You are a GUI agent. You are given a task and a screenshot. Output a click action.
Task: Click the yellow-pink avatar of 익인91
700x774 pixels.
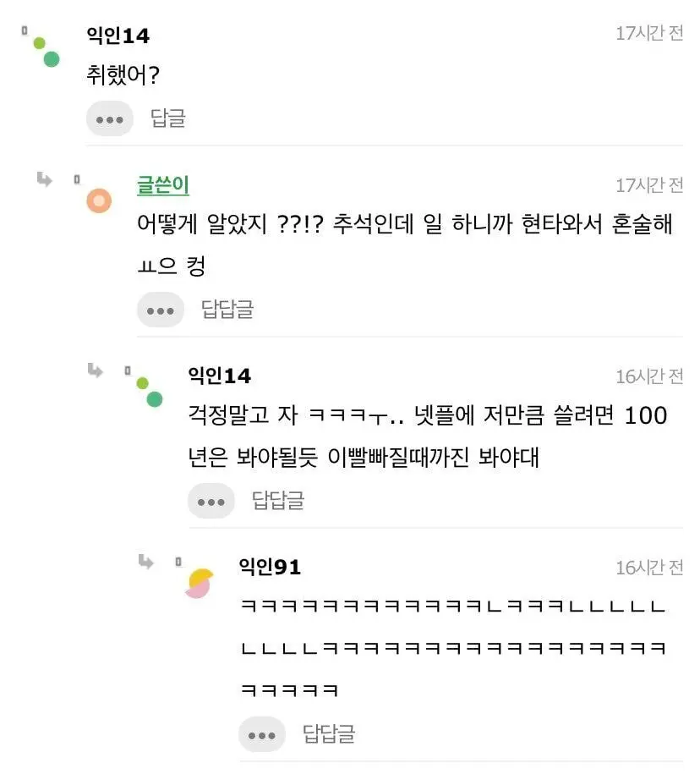tap(199, 584)
